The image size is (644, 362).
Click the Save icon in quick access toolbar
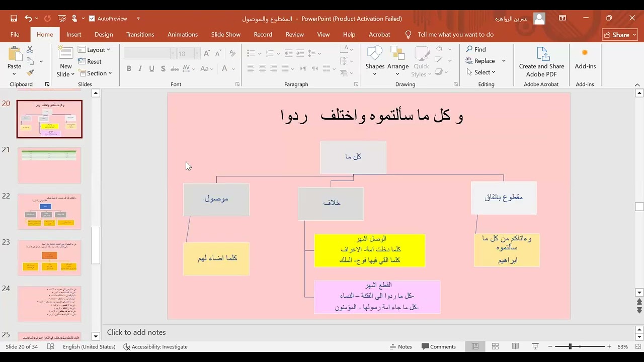click(x=14, y=19)
